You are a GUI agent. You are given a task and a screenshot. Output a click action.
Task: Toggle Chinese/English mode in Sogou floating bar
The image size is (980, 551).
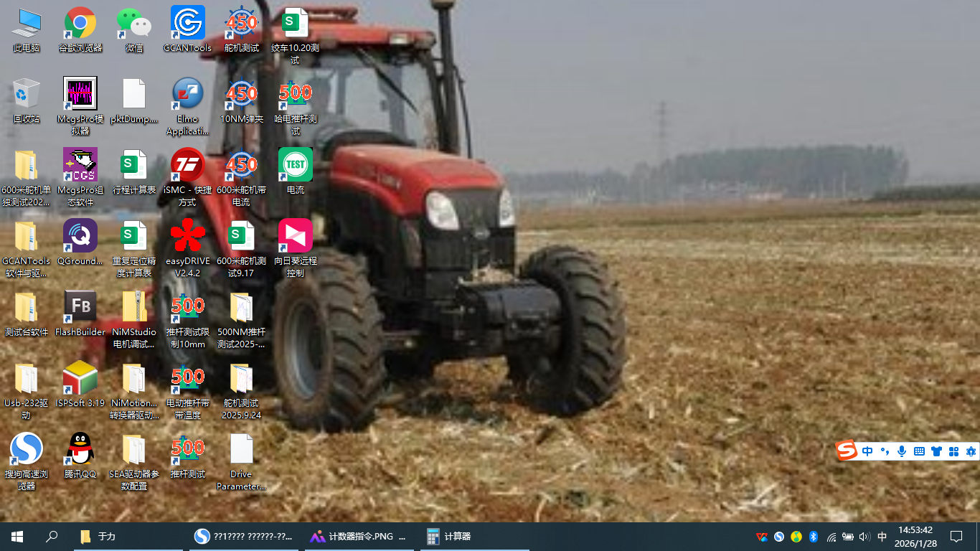coord(867,451)
